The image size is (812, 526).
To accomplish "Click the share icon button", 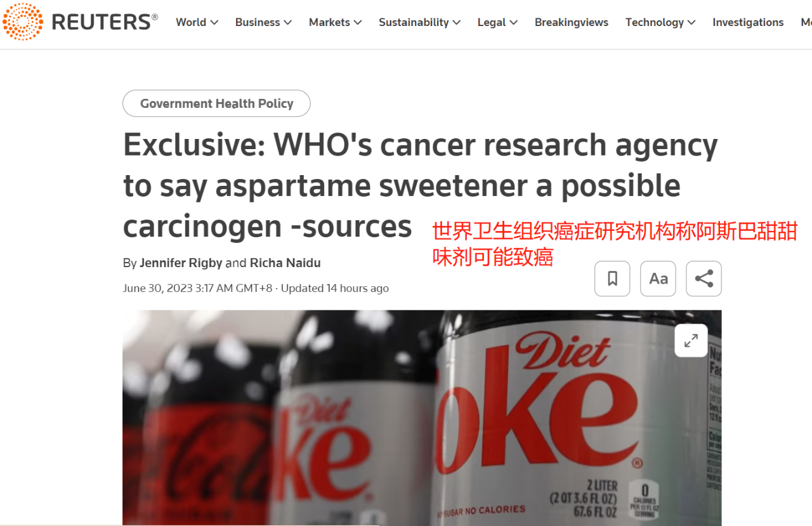I will pos(704,279).
